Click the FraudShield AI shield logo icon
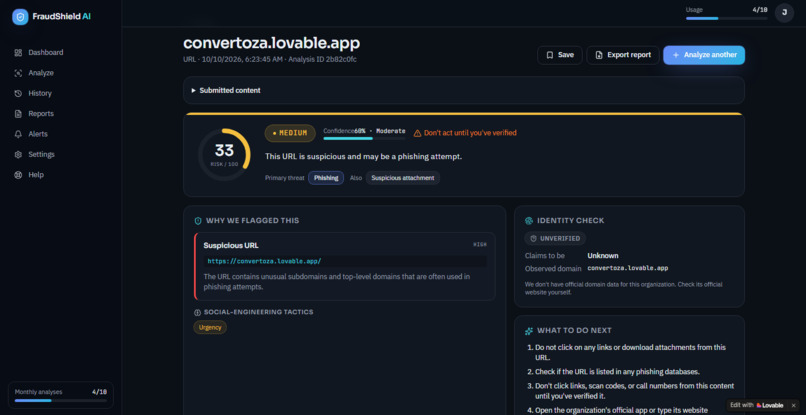This screenshot has width=806, height=415. [20, 16]
